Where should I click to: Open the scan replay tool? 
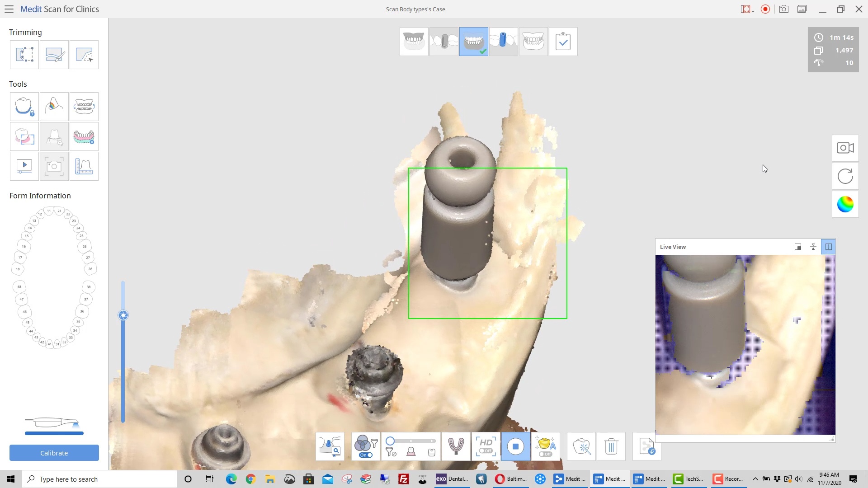coord(24,166)
